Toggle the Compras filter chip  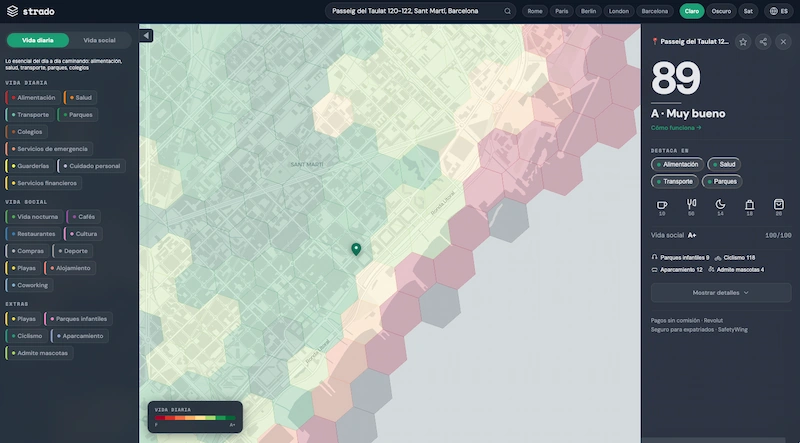[x=28, y=251]
